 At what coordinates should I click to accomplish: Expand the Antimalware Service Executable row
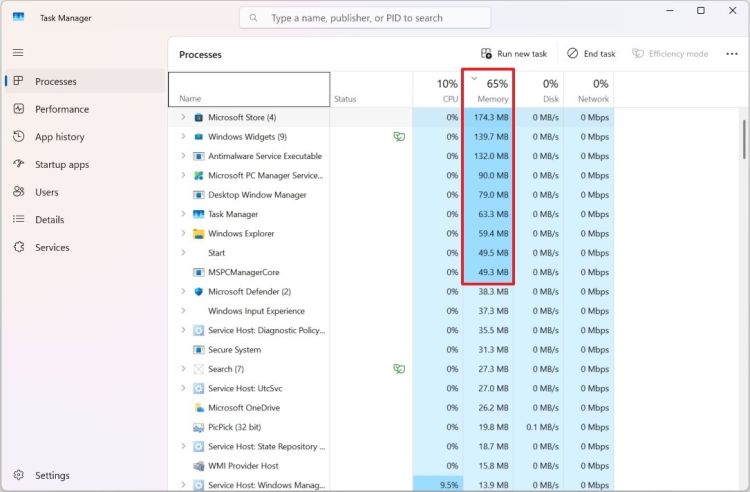(x=183, y=156)
